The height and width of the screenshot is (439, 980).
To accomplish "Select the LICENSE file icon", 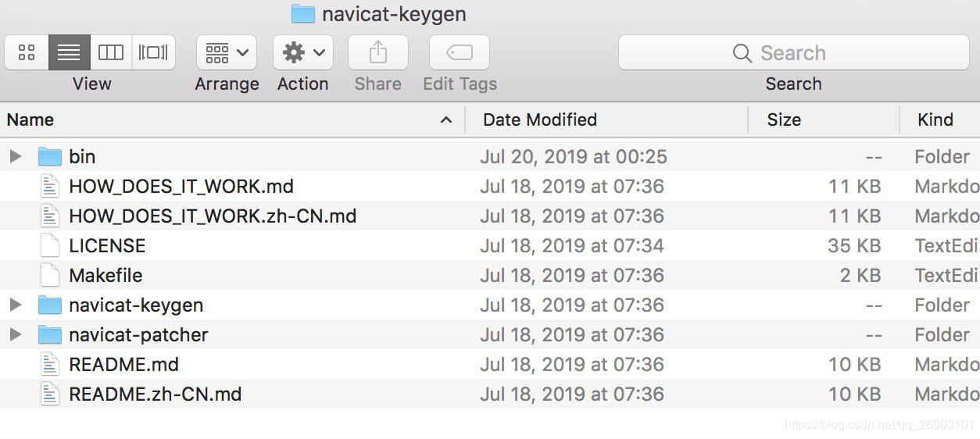I will (x=50, y=245).
